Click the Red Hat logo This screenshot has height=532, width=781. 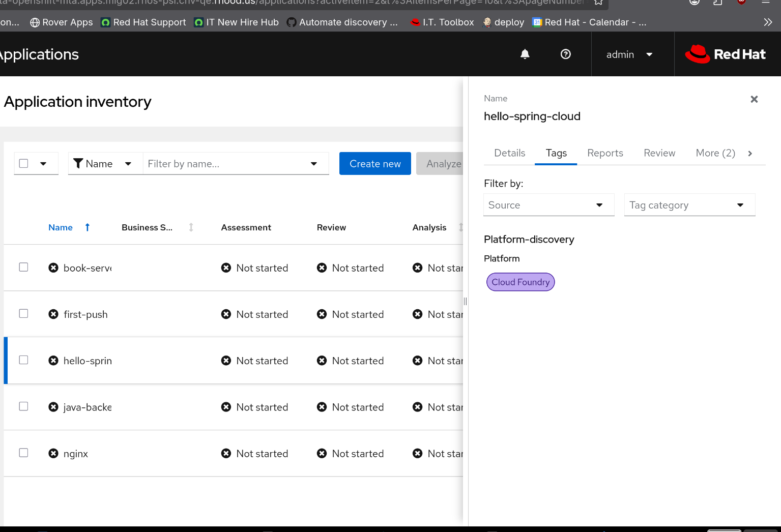(725, 54)
